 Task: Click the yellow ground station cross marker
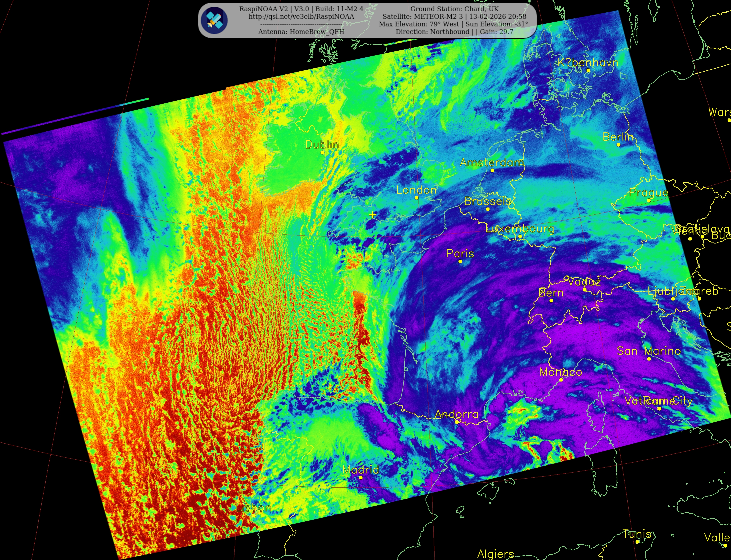click(372, 215)
